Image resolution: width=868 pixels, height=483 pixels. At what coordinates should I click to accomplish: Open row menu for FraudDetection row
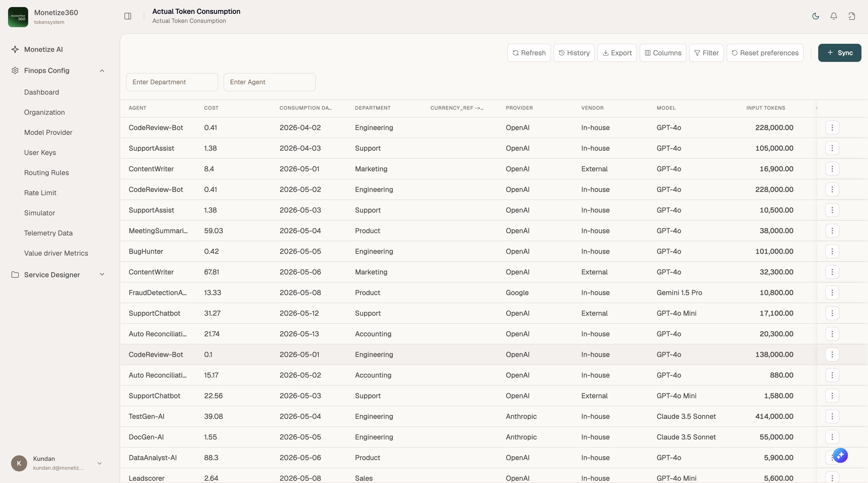click(832, 292)
